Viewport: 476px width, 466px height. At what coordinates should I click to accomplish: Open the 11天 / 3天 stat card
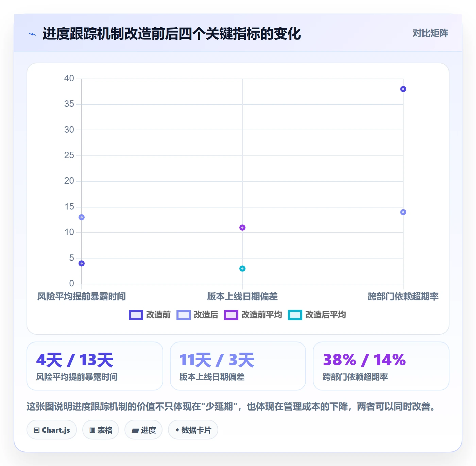[238, 366]
